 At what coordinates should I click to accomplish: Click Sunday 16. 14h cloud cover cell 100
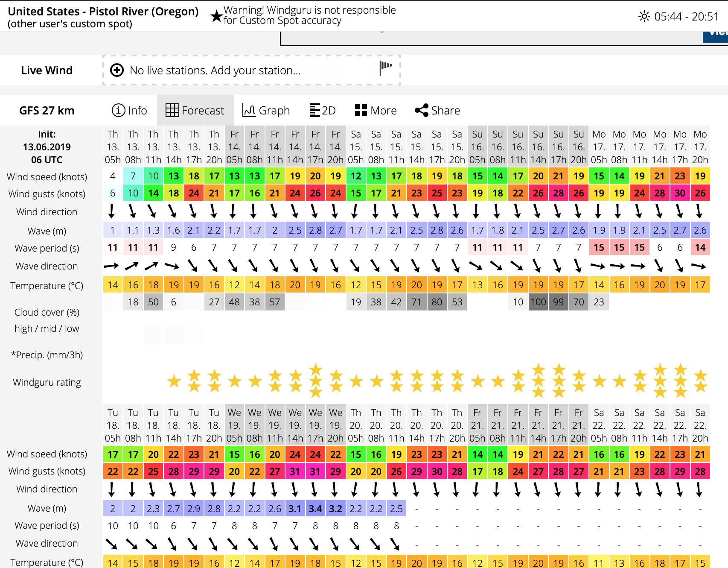click(x=538, y=302)
